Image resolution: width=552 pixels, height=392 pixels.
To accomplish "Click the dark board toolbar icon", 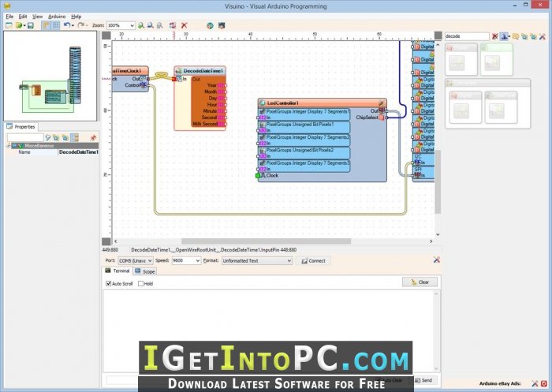I will pyautogui.click(x=222, y=25).
